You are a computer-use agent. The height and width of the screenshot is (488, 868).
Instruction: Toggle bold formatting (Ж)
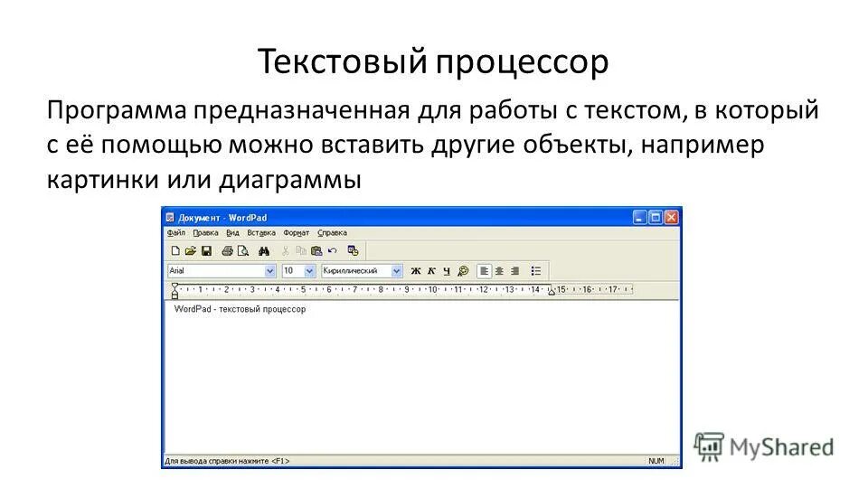point(415,270)
